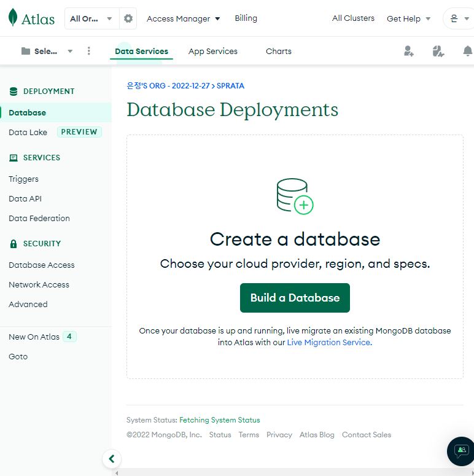This screenshot has height=476, width=474.
Task: Open Data Lake preview page
Action: [x=28, y=132]
